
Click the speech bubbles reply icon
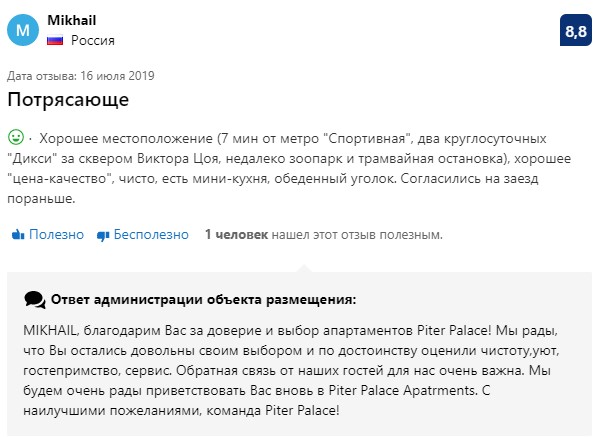35,300
